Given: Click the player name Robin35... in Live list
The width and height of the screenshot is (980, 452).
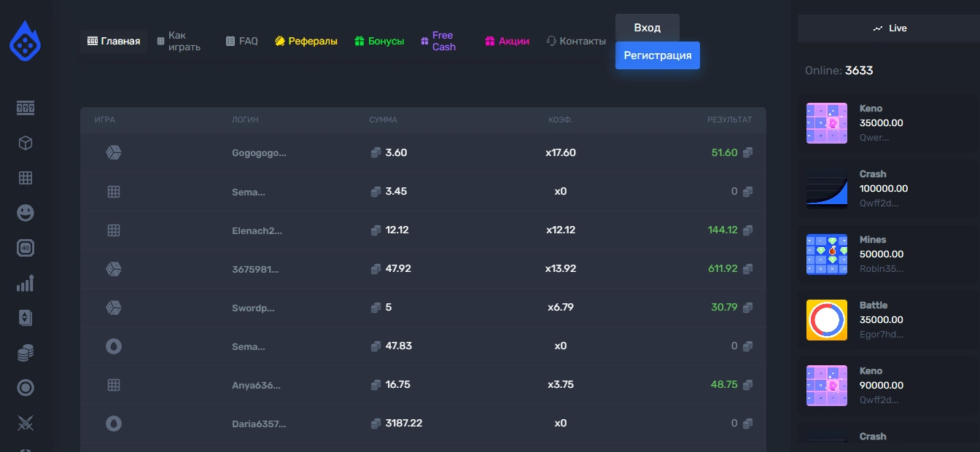Looking at the screenshot, I should click(882, 268).
